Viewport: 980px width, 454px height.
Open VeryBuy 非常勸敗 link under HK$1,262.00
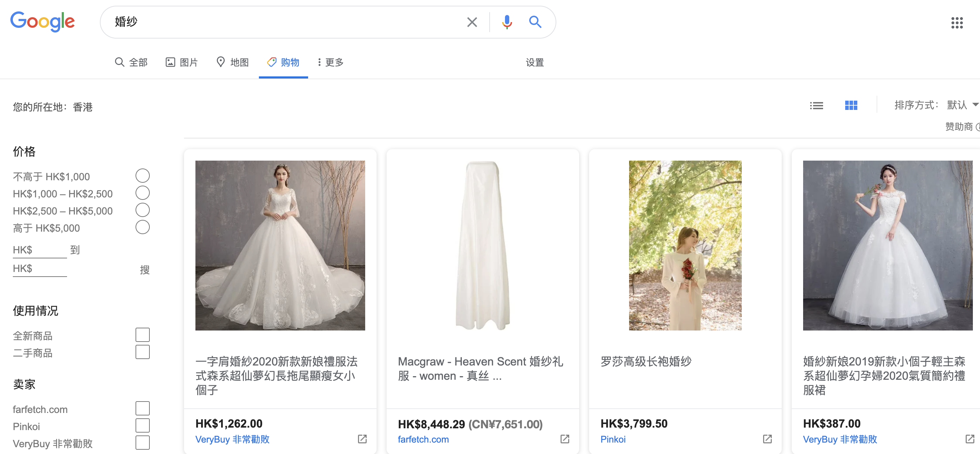232,439
